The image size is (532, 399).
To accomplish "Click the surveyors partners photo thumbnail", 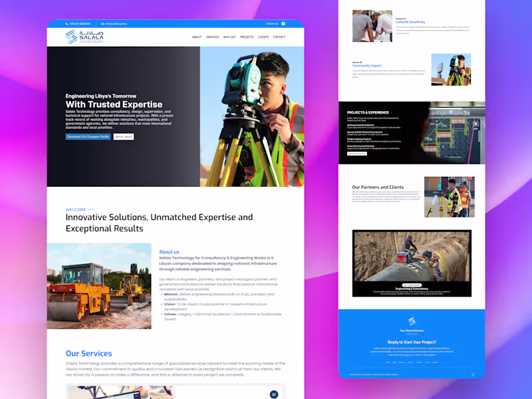I will [451, 198].
